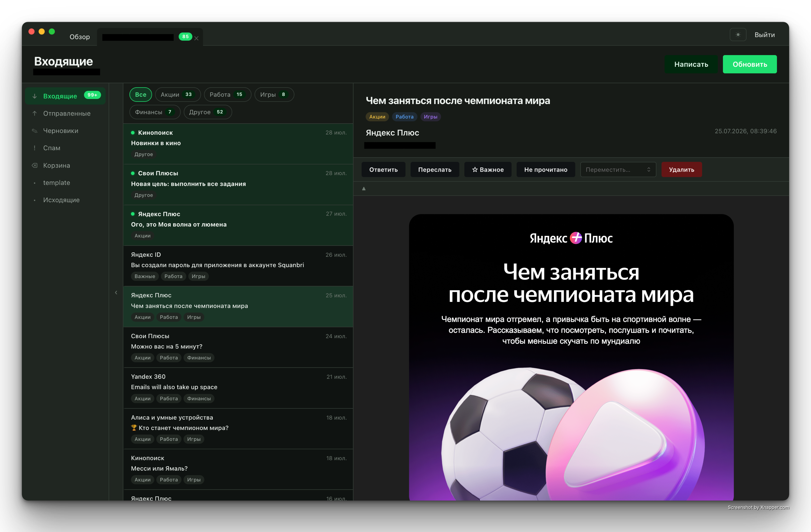Switch to the Обзор tab
Screen dimensions: 811x532
(80, 37)
